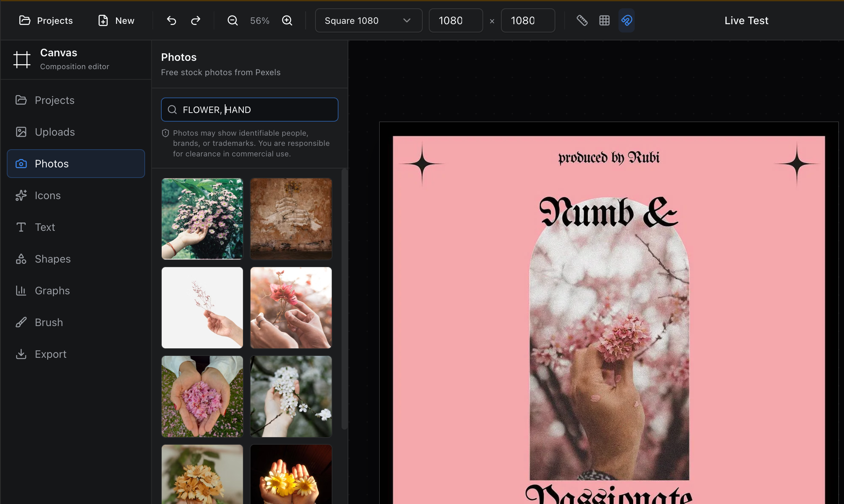The width and height of the screenshot is (844, 504).
Task: Toggle the grid overlay
Action: (604, 20)
